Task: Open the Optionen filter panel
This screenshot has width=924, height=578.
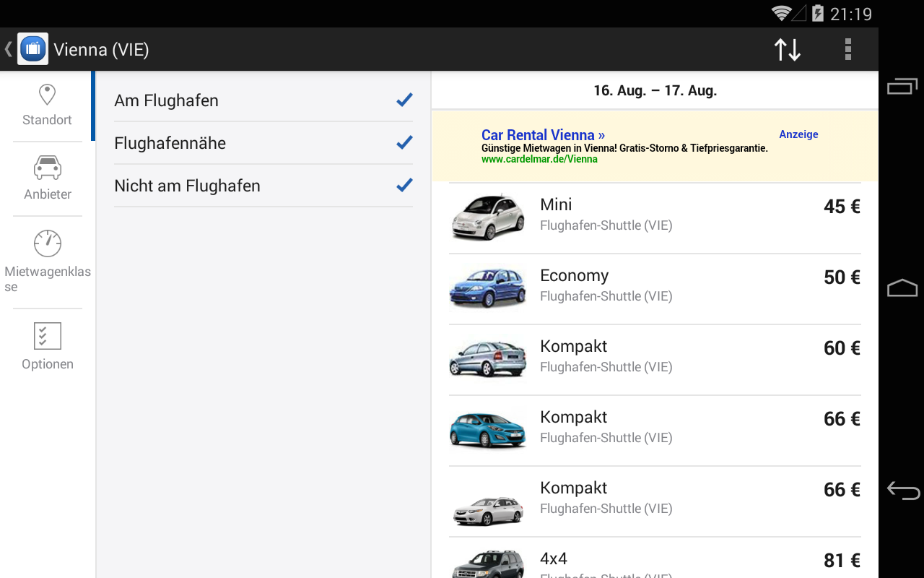Action: [46, 345]
